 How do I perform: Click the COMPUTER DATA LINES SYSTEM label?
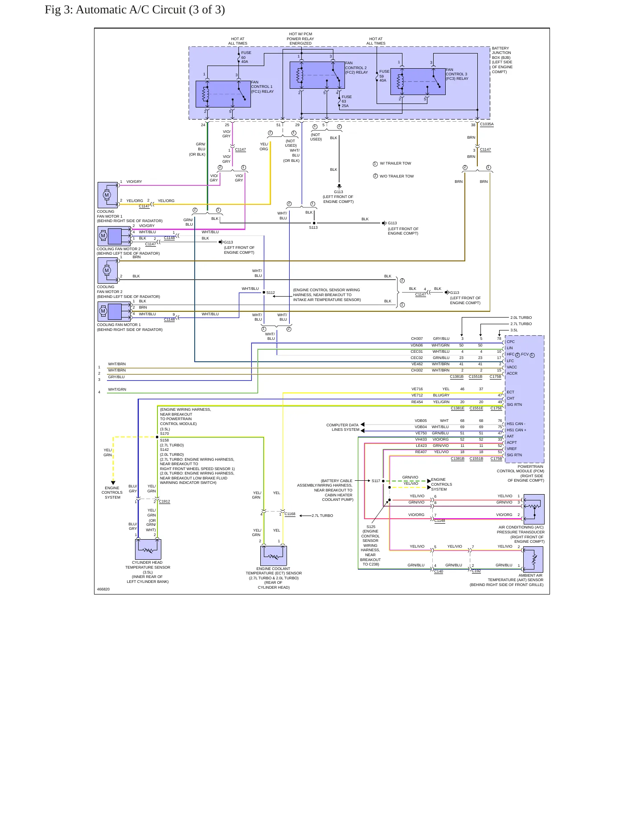343,427
